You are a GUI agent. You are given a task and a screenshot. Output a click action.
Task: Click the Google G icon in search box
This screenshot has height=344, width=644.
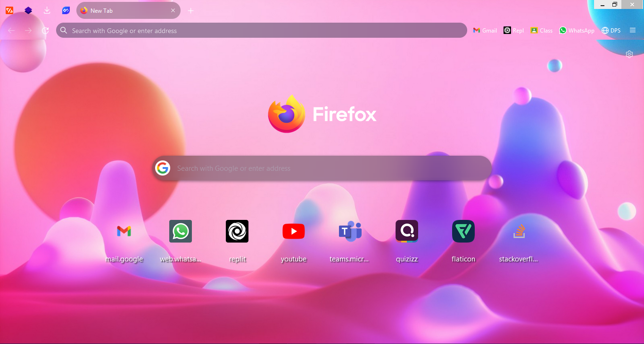(163, 168)
